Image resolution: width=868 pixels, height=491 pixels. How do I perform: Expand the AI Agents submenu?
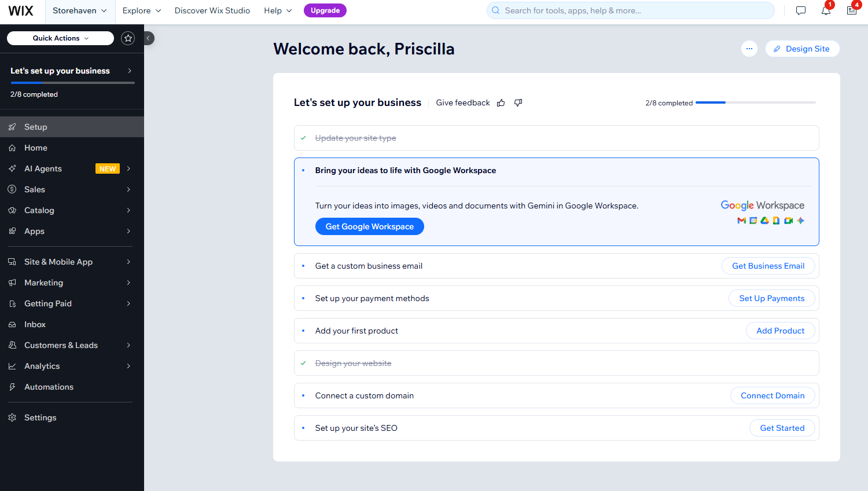(128, 168)
